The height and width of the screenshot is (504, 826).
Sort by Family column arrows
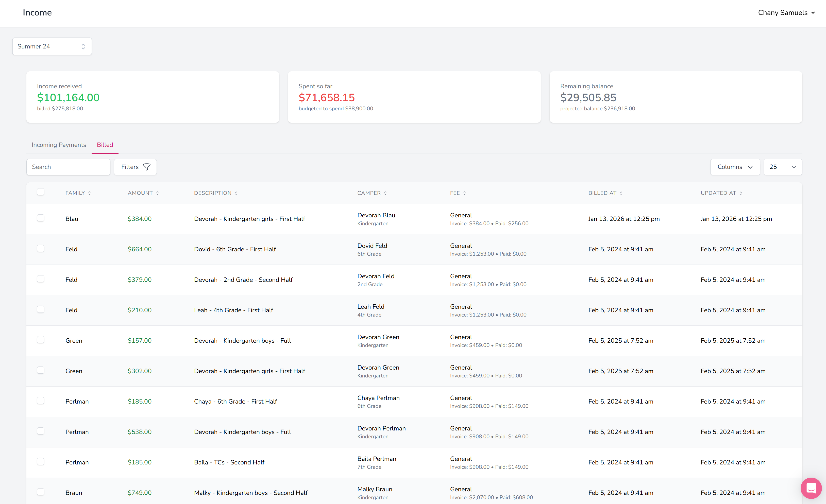(x=90, y=193)
